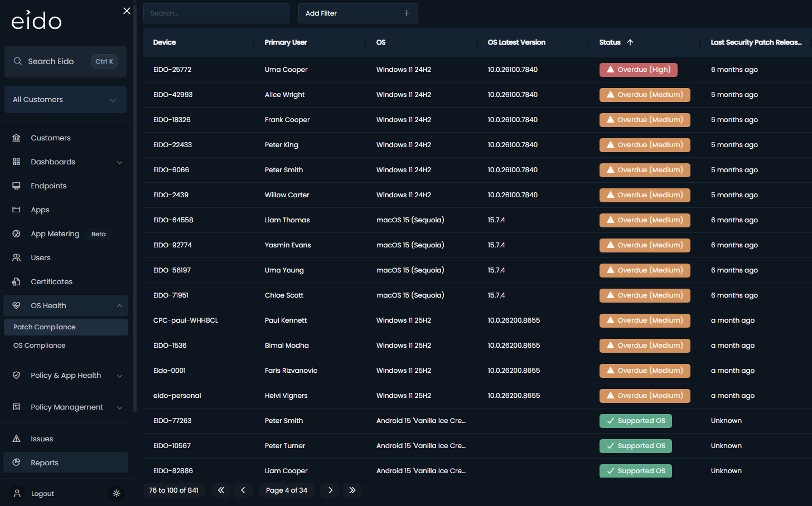812x506 pixels.
Task: Click the Beta tag beside App Metering
Action: (x=99, y=234)
